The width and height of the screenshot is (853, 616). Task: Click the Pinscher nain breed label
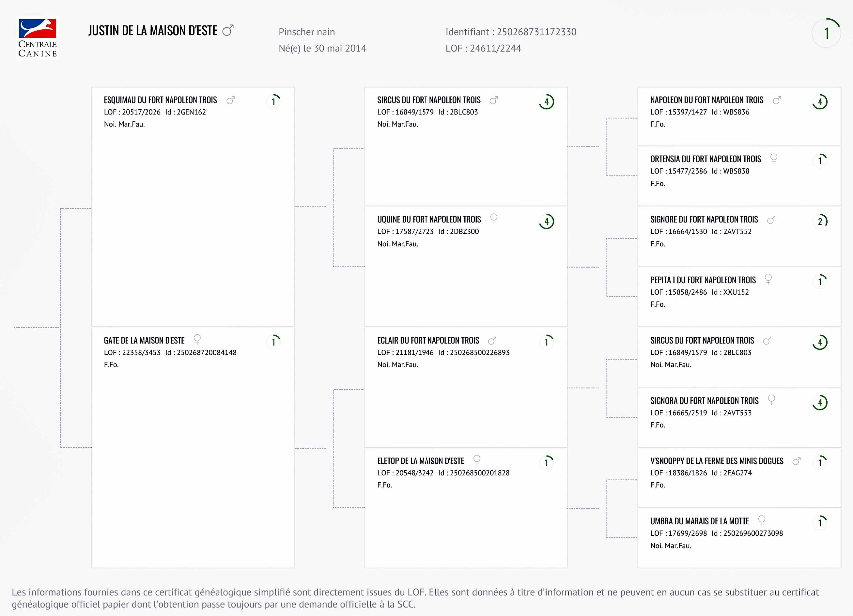(x=307, y=32)
